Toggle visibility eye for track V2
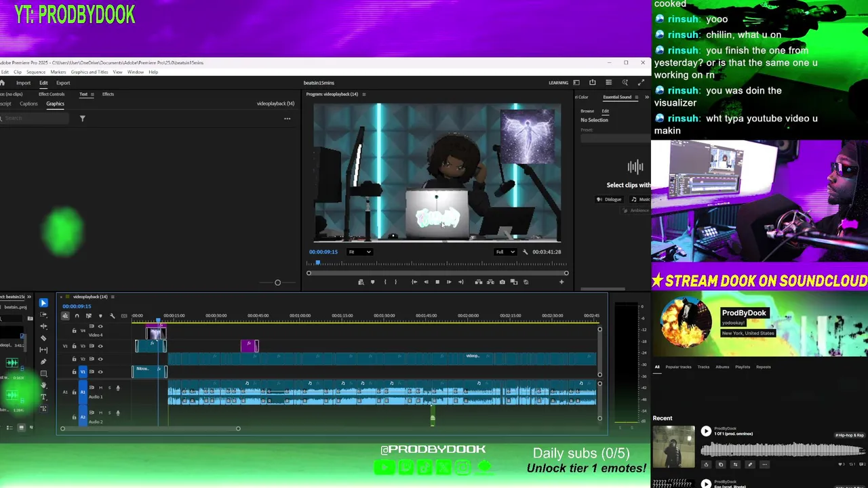Viewport: 868px width, 488px height. pos(100,359)
